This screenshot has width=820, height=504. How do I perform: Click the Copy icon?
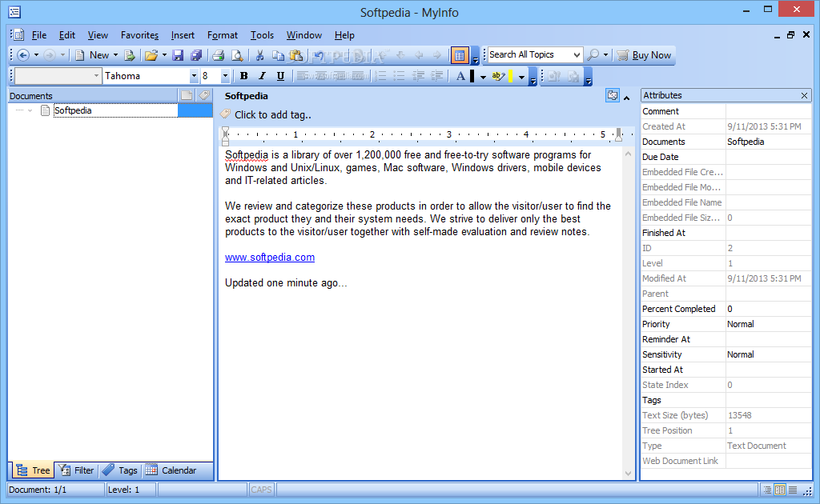(278, 55)
